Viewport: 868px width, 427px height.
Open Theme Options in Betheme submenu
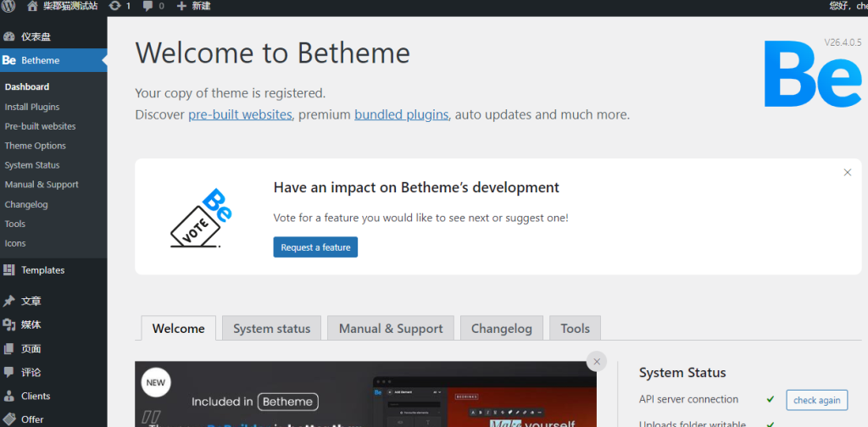click(x=35, y=146)
